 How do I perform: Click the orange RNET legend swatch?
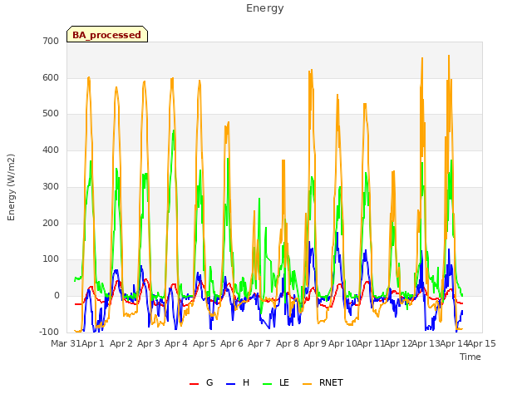click(307, 384)
